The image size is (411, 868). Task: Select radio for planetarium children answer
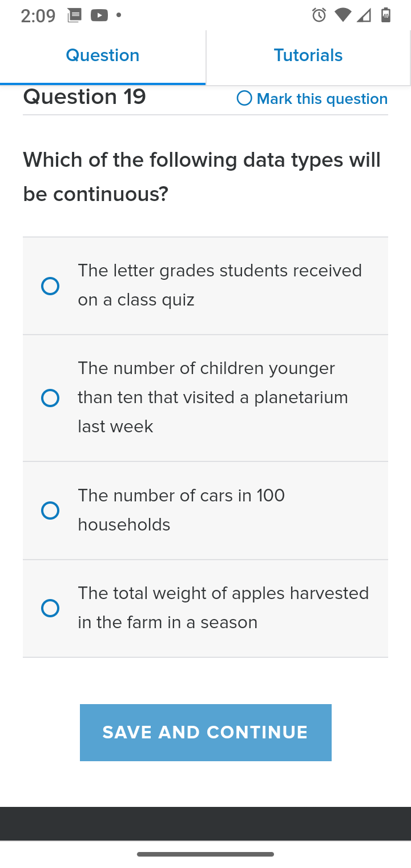click(x=50, y=398)
